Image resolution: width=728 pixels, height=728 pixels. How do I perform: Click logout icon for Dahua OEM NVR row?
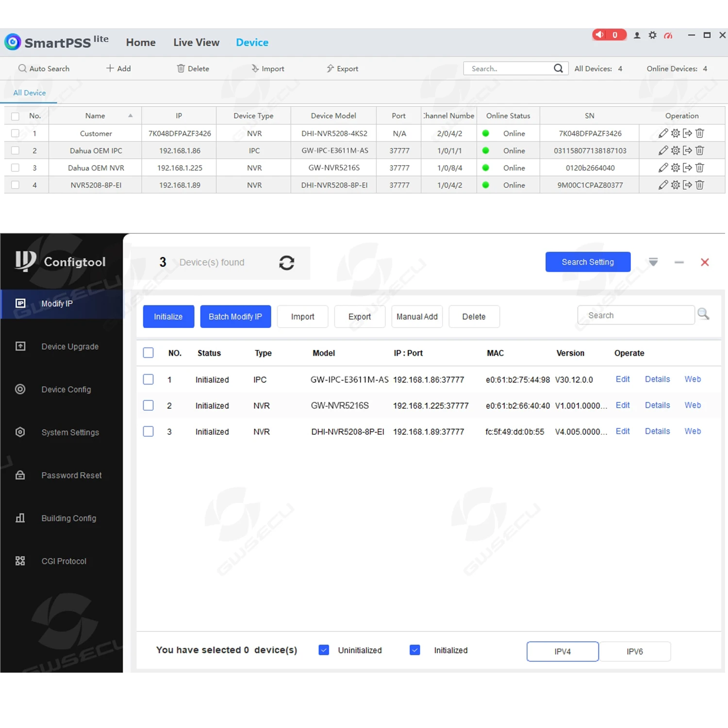coord(687,168)
